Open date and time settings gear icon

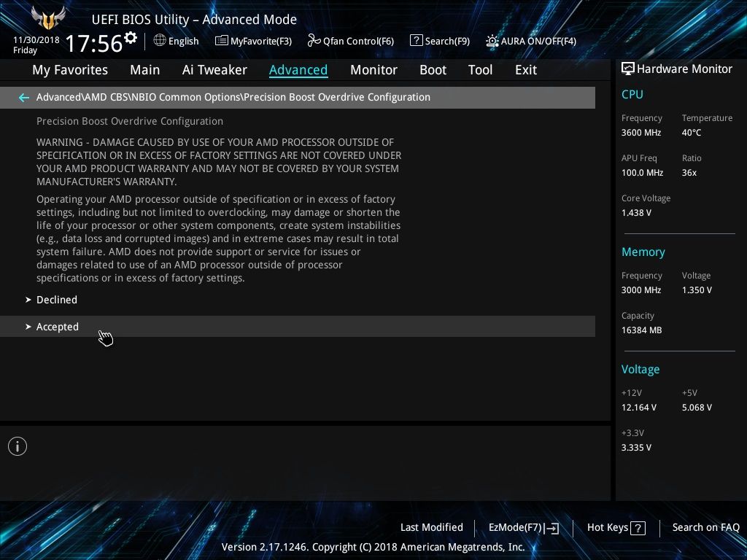131,38
